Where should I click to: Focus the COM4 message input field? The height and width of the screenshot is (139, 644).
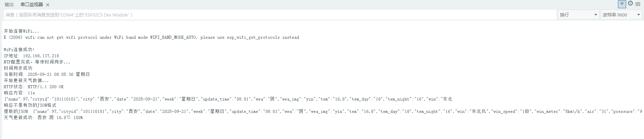coord(280,15)
